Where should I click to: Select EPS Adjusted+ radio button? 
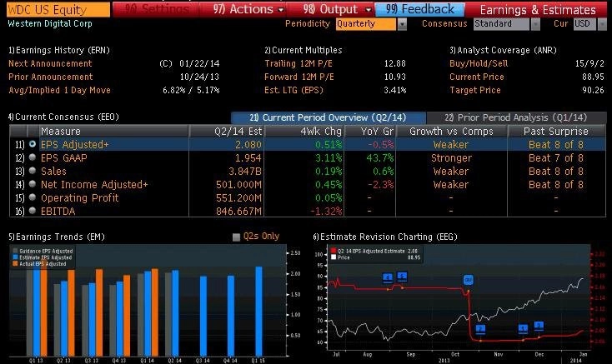[33, 144]
